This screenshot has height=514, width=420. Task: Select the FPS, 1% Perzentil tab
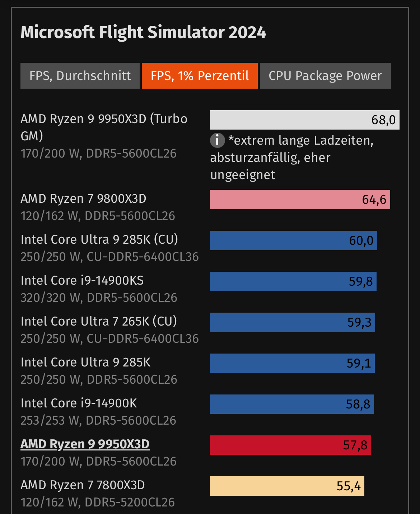pos(200,76)
